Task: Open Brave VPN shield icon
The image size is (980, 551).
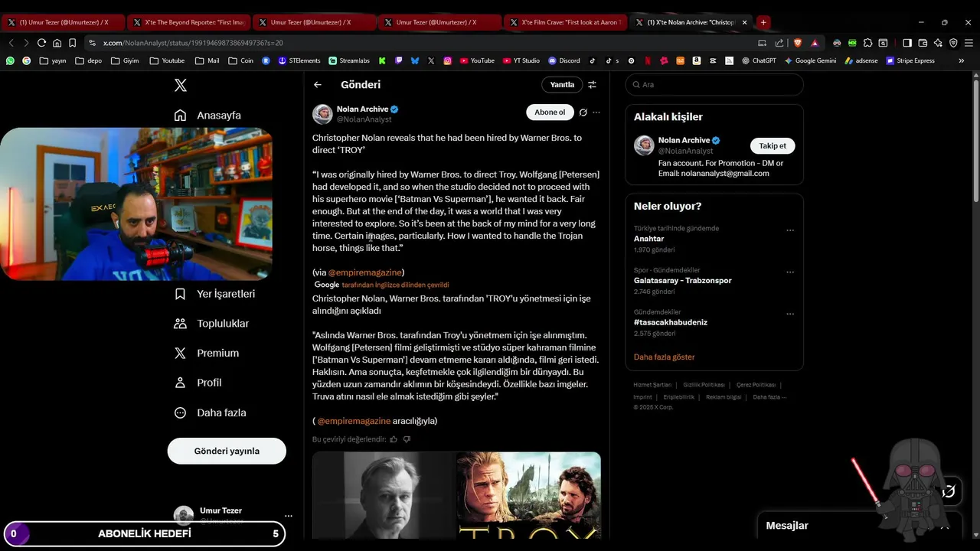Action: click(x=953, y=43)
